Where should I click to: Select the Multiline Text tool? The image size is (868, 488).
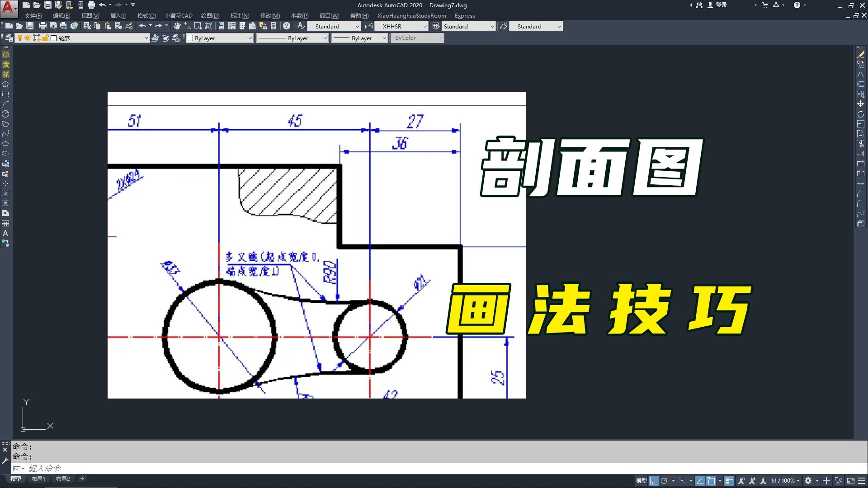pos(6,234)
